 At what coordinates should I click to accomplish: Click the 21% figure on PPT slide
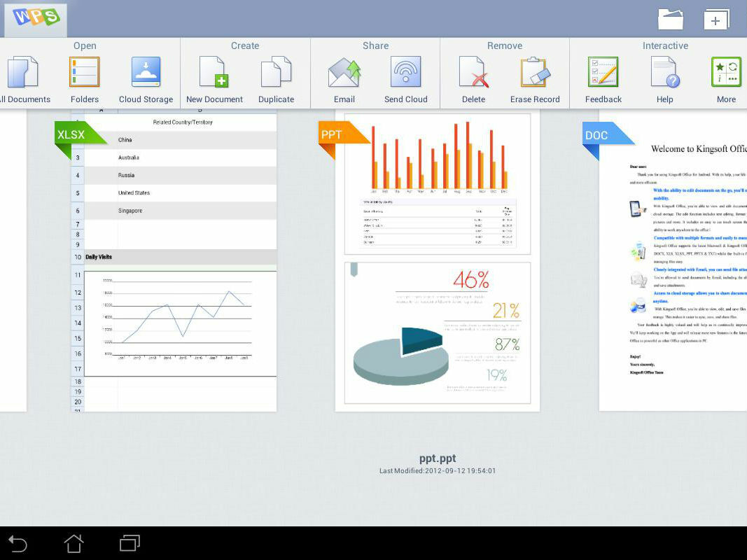click(506, 311)
